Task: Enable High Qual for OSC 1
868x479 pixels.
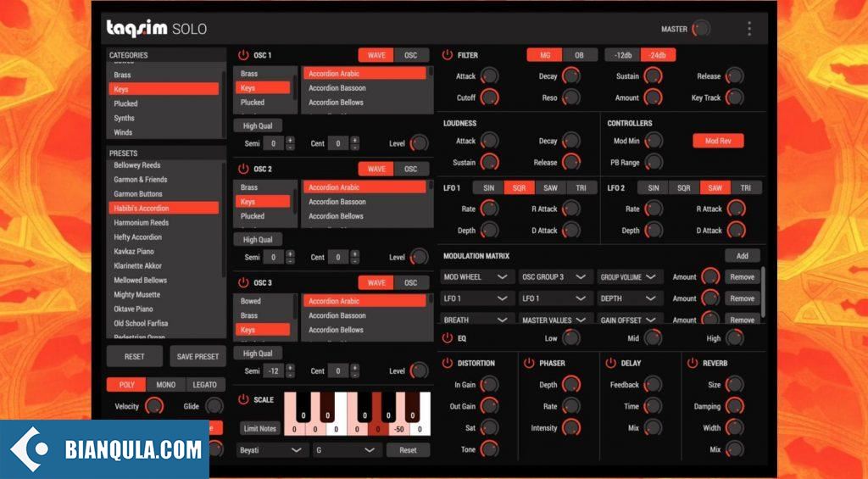Action: click(258, 125)
